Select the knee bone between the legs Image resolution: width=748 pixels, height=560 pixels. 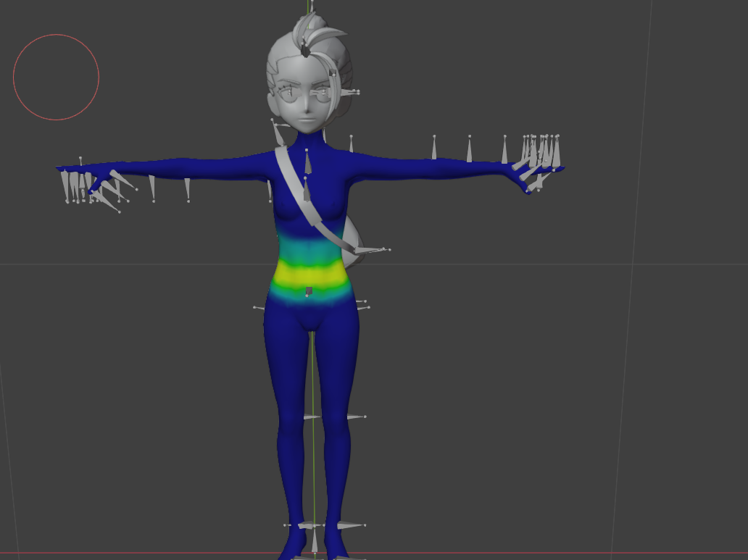click(312, 417)
